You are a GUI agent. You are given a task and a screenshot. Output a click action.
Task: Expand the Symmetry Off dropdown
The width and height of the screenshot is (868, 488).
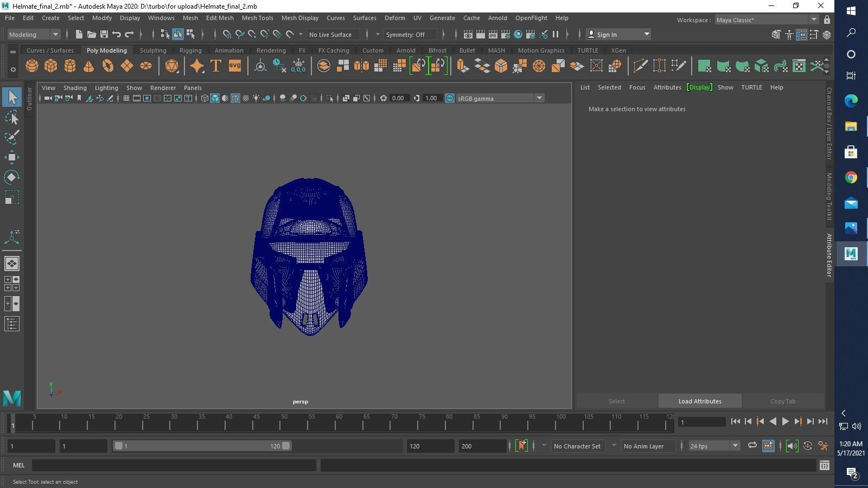click(410, 34)
